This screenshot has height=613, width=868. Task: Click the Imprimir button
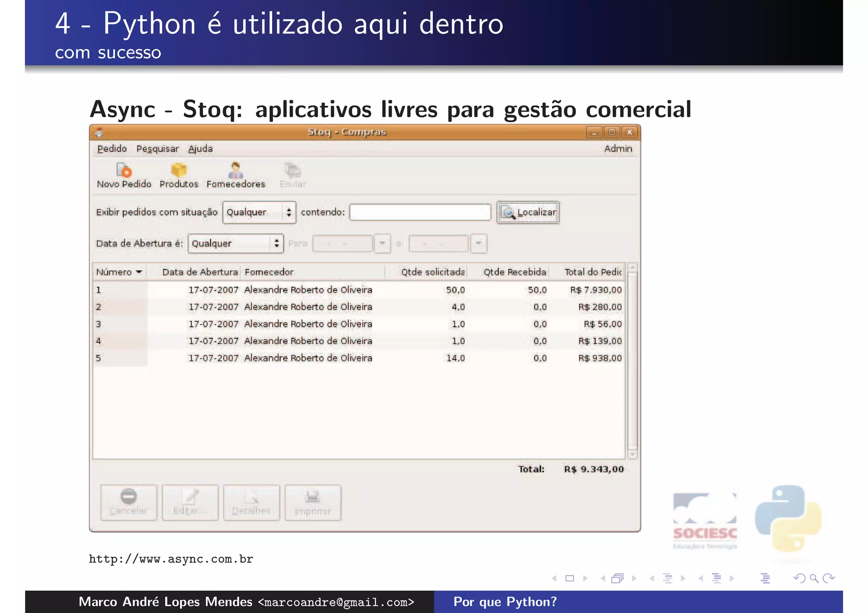click(x=313, y=502)
